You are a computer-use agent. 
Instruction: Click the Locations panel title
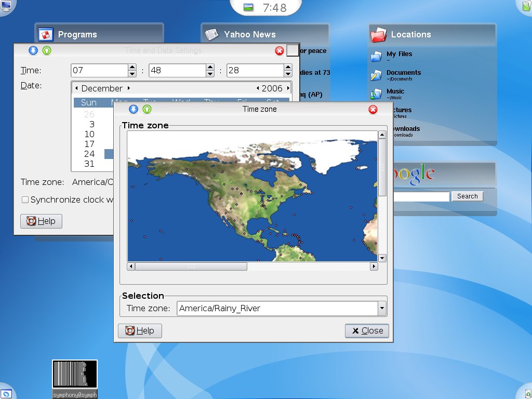coord(411,34)
